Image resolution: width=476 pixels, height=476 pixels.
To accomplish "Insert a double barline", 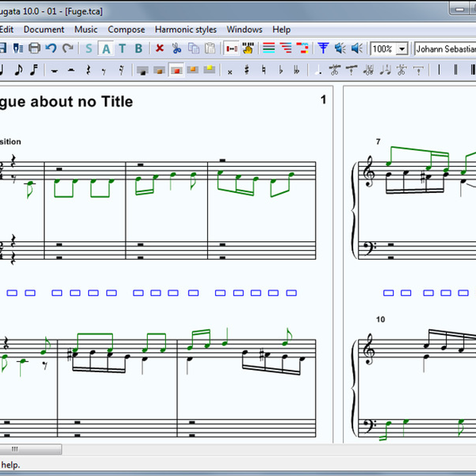I will point(455,70).
